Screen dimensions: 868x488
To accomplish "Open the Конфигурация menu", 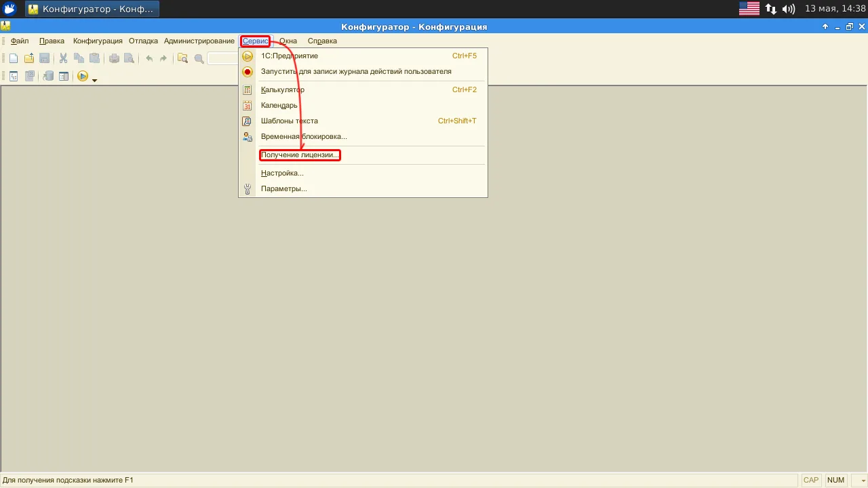I will 98,41.
